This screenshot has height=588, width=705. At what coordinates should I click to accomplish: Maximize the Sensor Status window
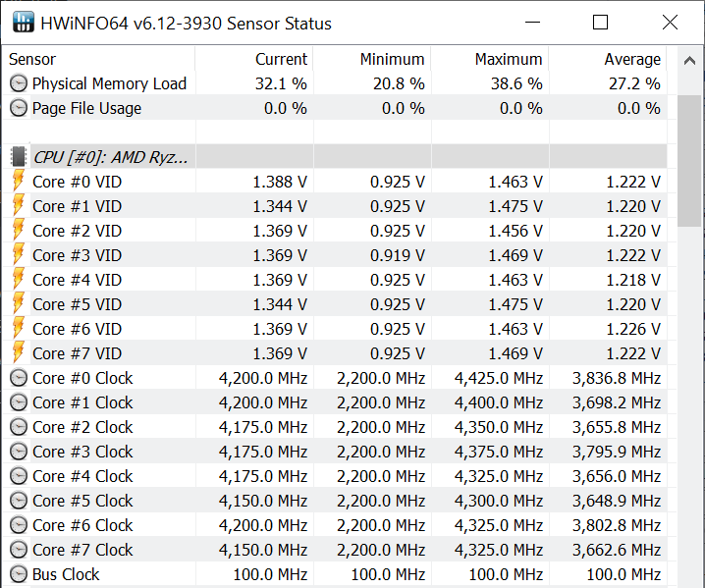(x=601, y=23)
